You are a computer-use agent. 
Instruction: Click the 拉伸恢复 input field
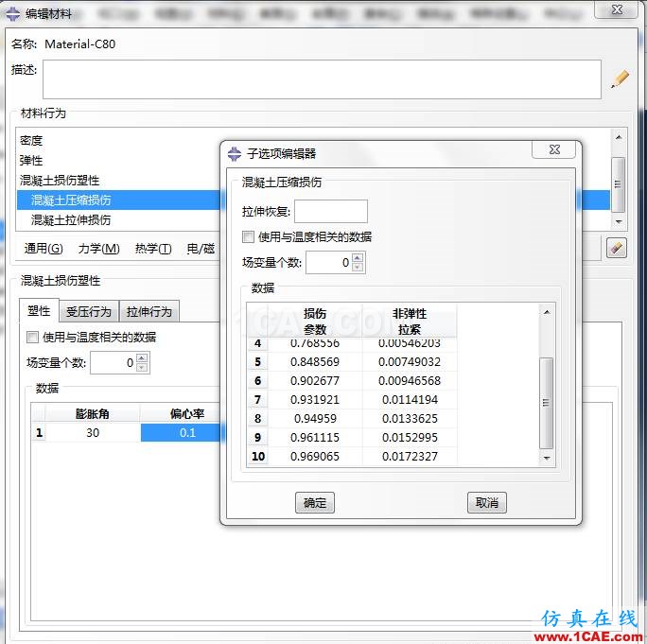click(x=331, y=211)
